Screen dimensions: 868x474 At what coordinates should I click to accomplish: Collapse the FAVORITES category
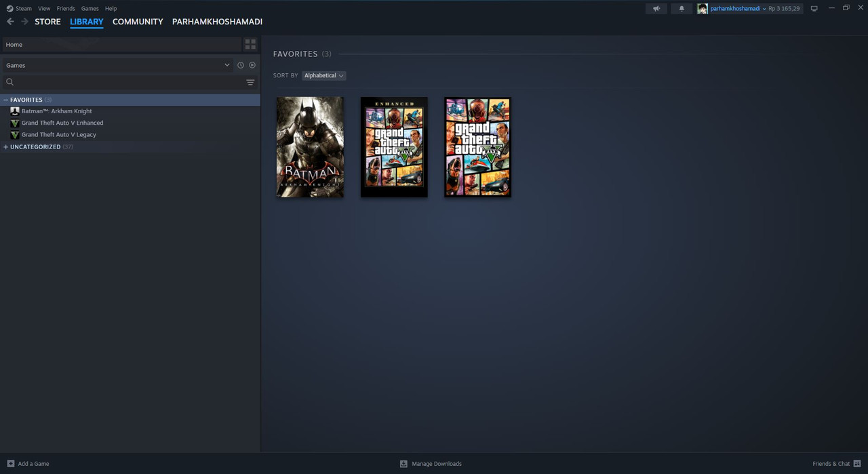coord(5,100)
